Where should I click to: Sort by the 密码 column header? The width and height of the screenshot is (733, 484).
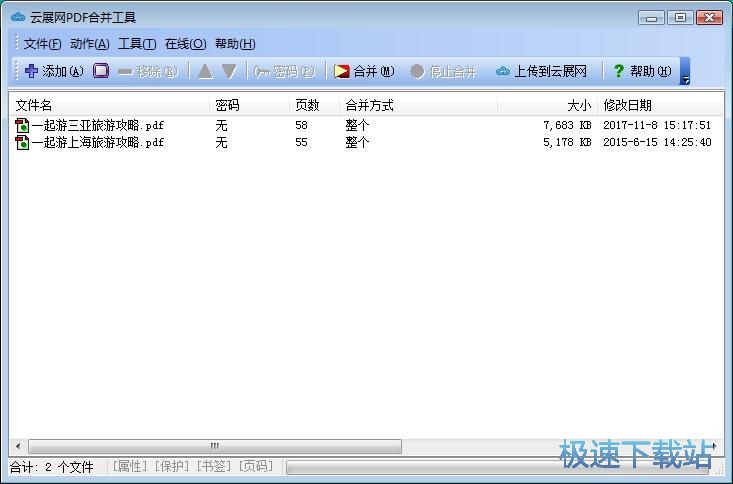point(249,105)
